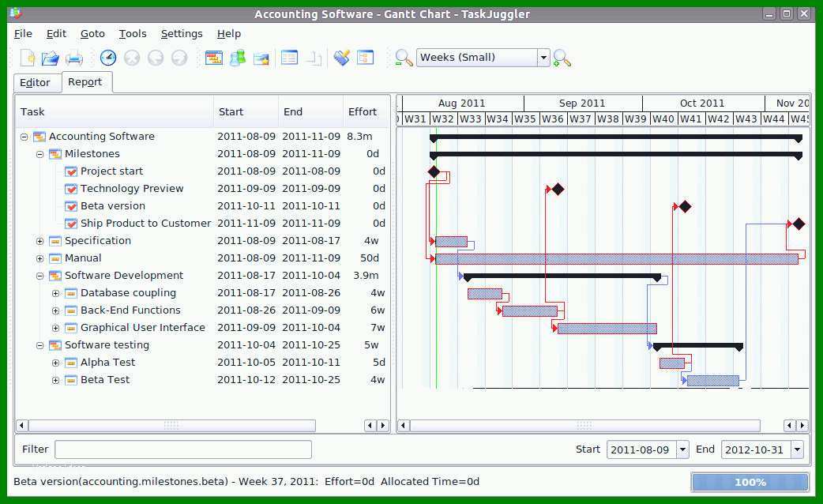Collapse the Milestones tree node
The image size is (823, 504).
tap(40, 154)
